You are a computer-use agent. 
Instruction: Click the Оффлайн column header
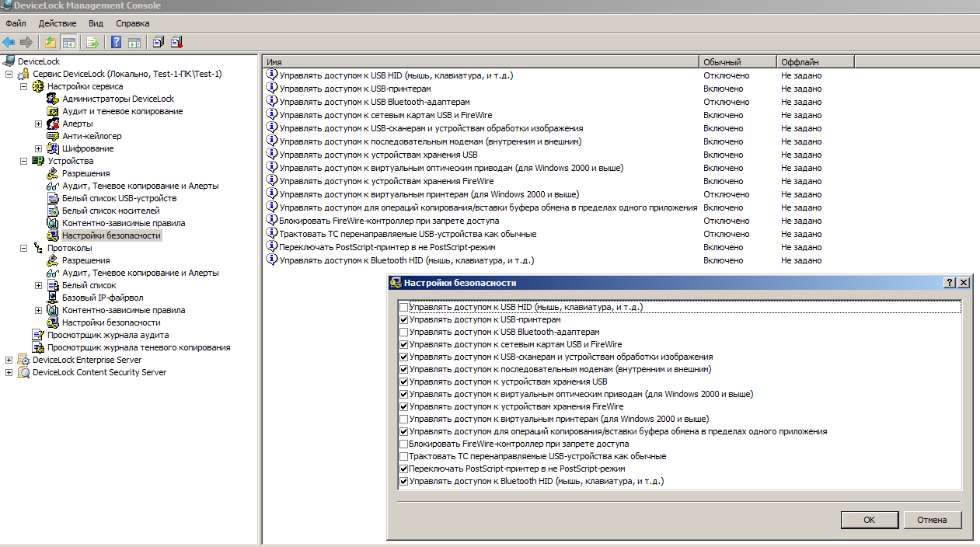point(815,61)
